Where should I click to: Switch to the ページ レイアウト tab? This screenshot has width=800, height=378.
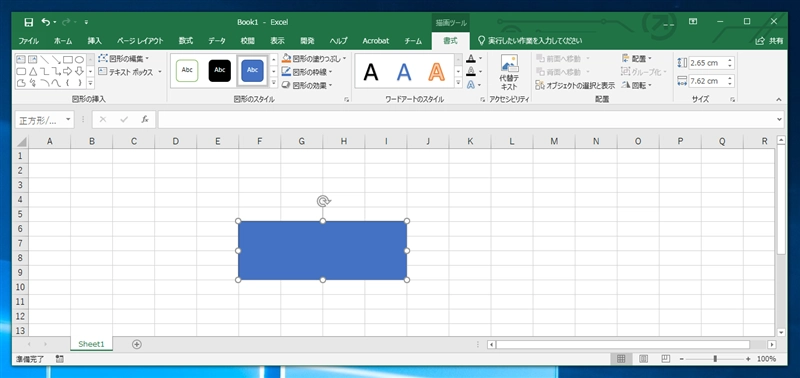tap(140, 41)
